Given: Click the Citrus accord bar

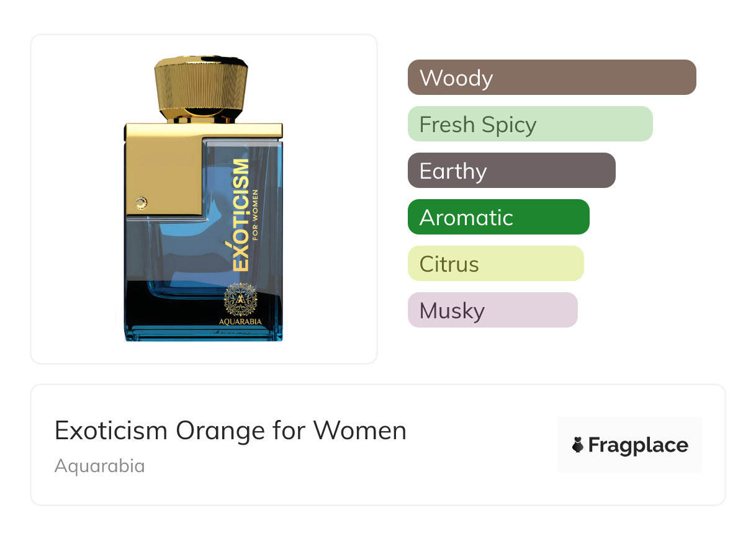Looking at the screenshot, I should tap(495, 264).
